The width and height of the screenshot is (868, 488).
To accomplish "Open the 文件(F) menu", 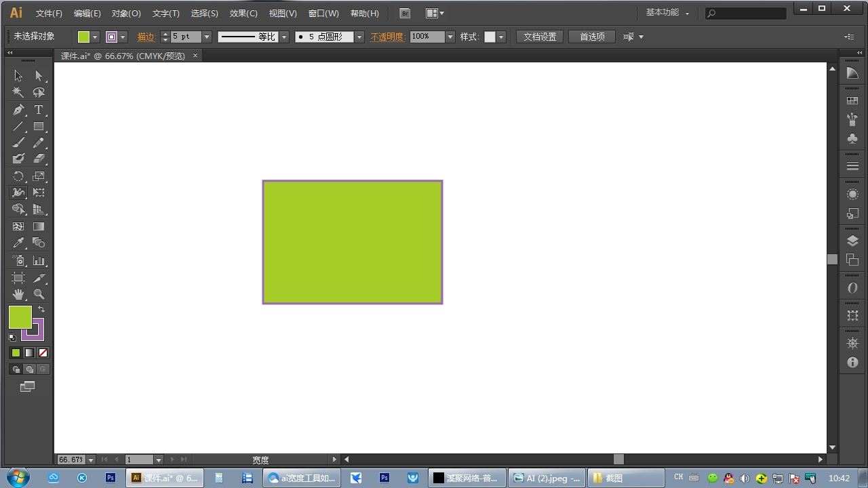I will tap(49, 14).
